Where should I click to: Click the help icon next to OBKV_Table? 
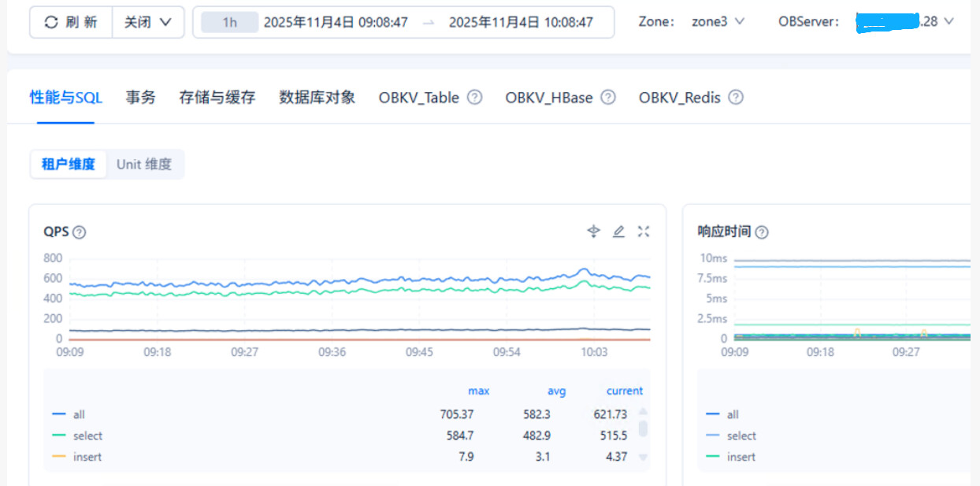point(474,98)
